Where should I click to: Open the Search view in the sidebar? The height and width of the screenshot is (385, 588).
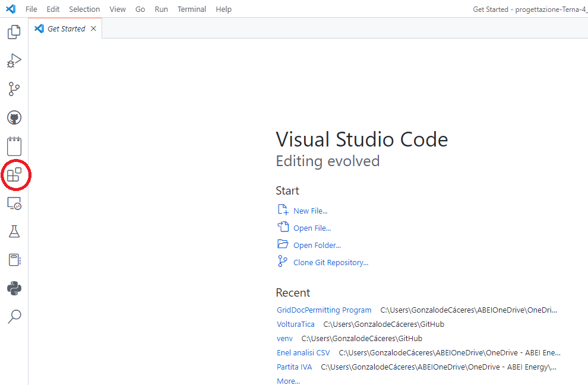(14, 316)
